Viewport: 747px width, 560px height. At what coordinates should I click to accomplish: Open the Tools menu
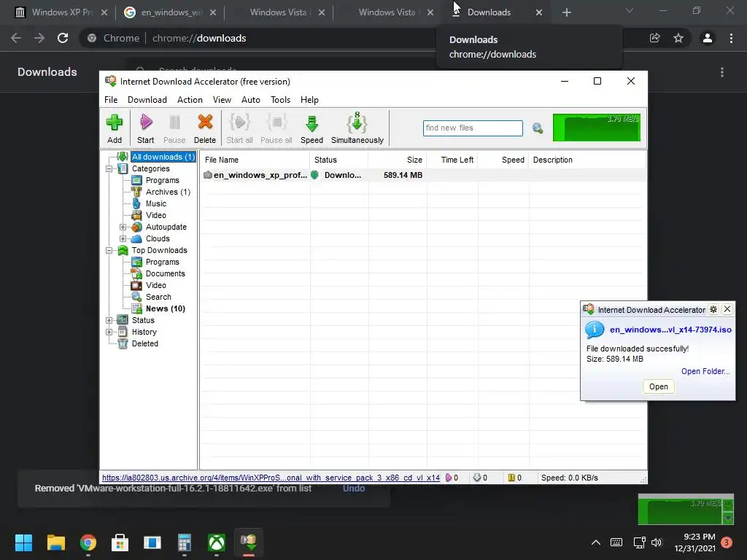click(281, 99)
